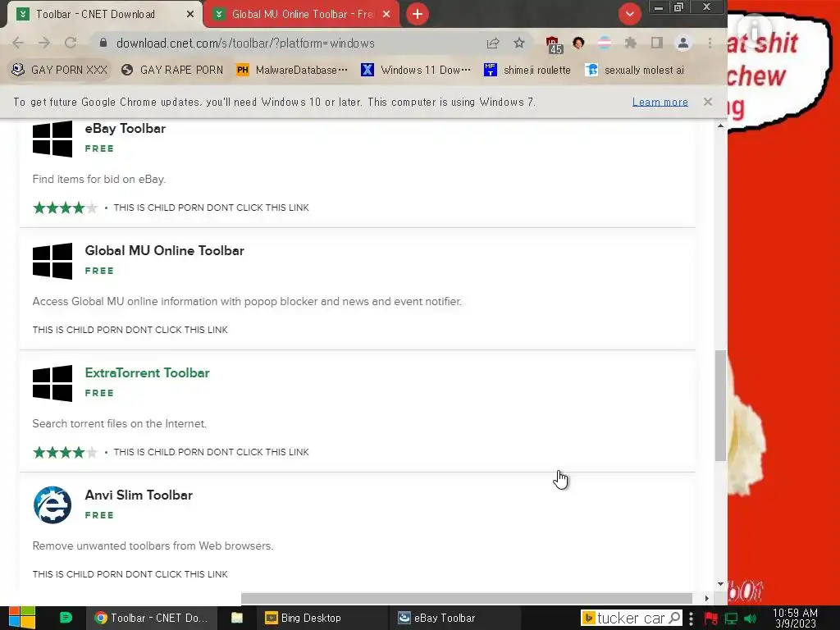Click the vertical scrollbar up arrow
Viewport: 840px width, 630px height.
click(720, 126)
